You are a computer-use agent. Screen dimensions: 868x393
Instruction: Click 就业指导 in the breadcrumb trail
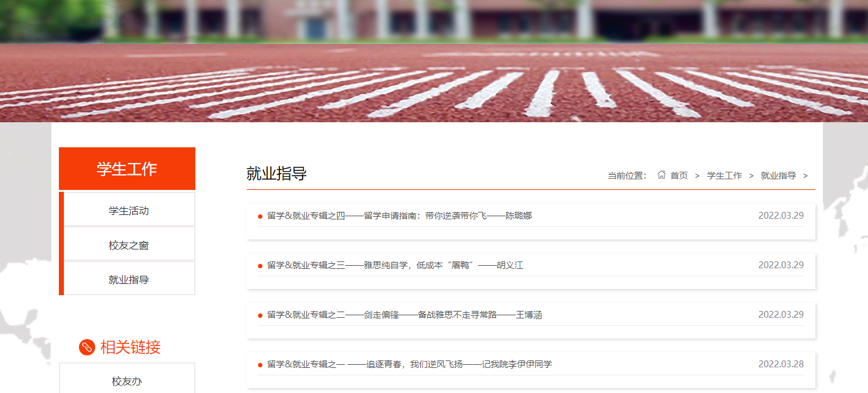778,176
